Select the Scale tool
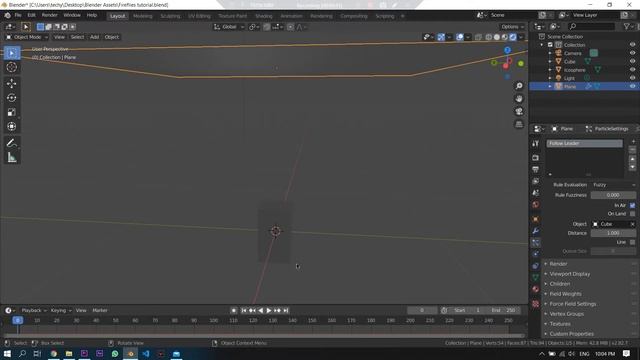 pos(12,112)
